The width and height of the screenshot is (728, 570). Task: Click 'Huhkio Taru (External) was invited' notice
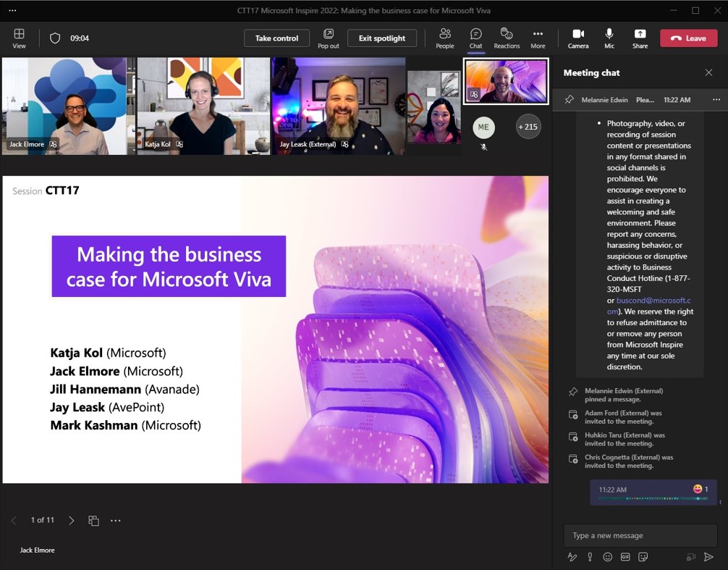click(x=625, y=439)
